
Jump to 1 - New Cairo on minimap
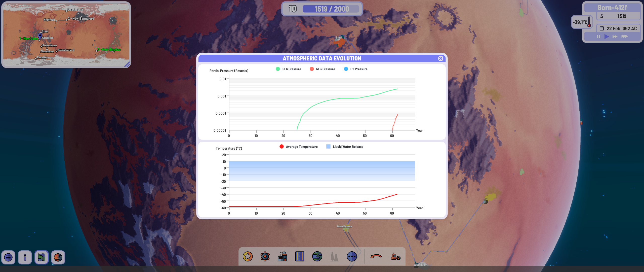(29, 39)
